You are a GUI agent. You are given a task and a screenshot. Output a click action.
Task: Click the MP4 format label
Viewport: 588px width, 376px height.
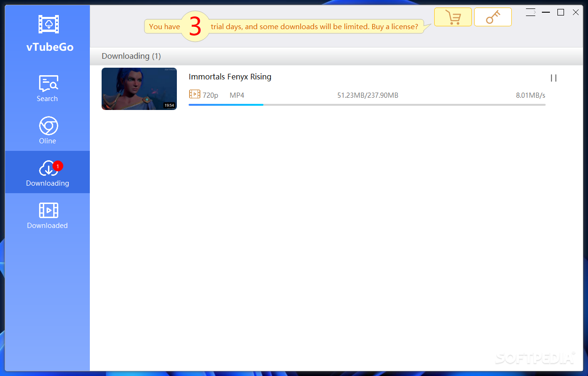[237, 95]
